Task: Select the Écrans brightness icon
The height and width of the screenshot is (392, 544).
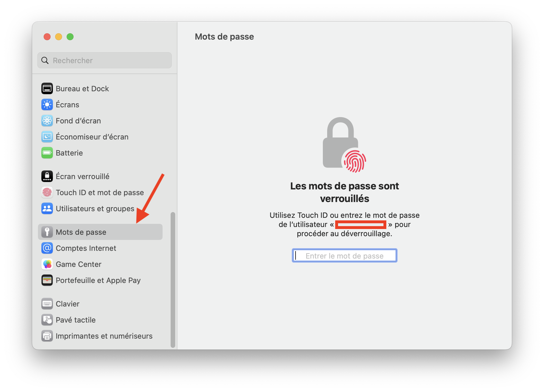Action: [x=47, y=105]
